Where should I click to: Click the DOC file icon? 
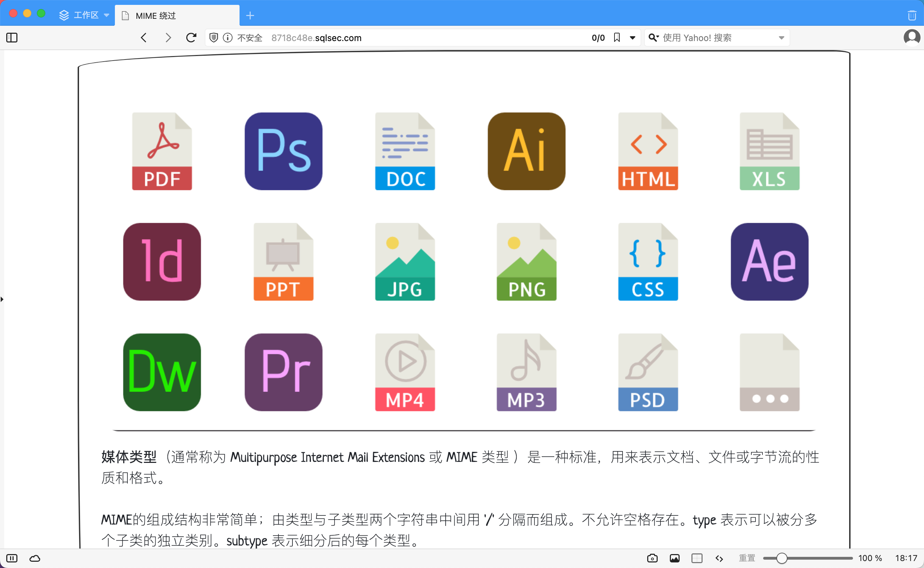tap(405, 151)
